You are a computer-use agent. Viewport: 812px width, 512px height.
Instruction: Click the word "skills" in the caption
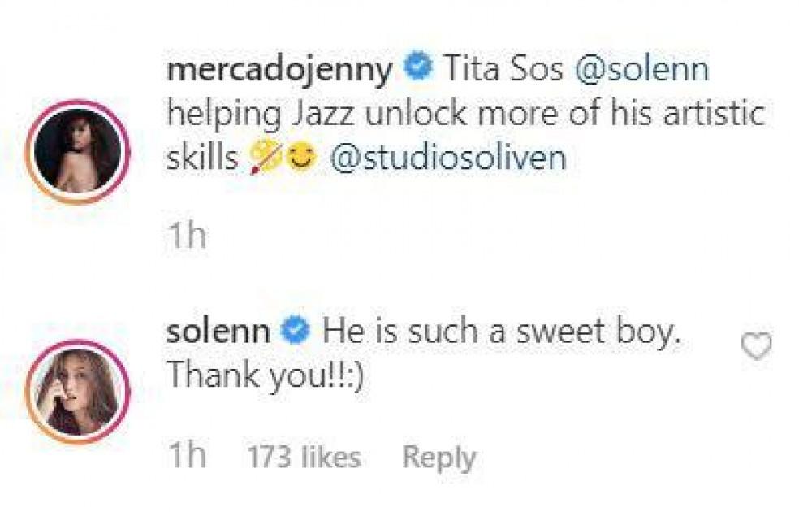(x=202, y=158)
